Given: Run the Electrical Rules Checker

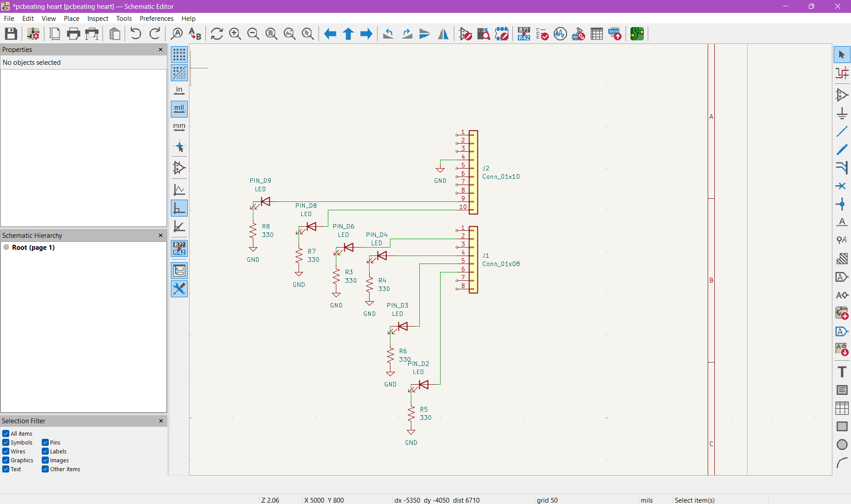Looking at the screenshot, I should tap(542, 34).
